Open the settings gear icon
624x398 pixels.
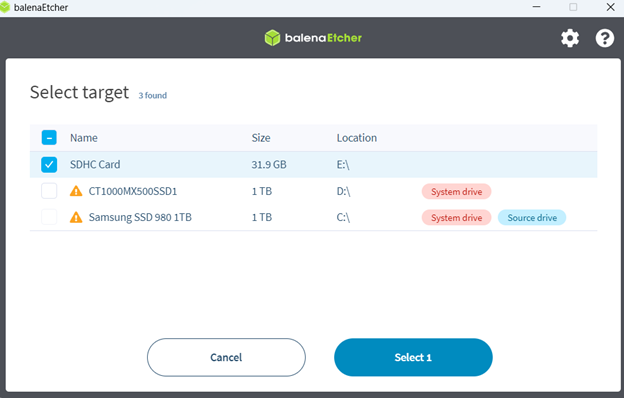[x=570, y=38]
